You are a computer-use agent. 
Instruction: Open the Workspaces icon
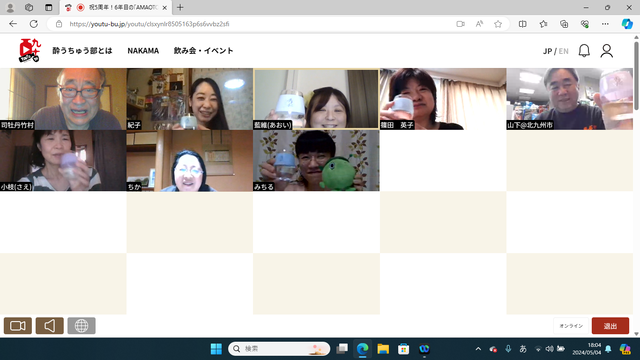tap(29, 7)
